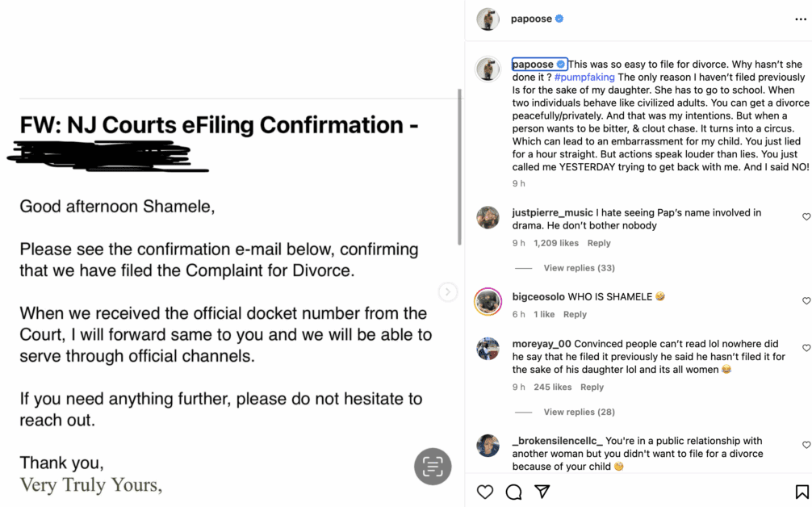The width and height of the screenshot is (812, 507).
Task: View 1,209 likes on justpierre_music comment
Action: tap(555, 243)
